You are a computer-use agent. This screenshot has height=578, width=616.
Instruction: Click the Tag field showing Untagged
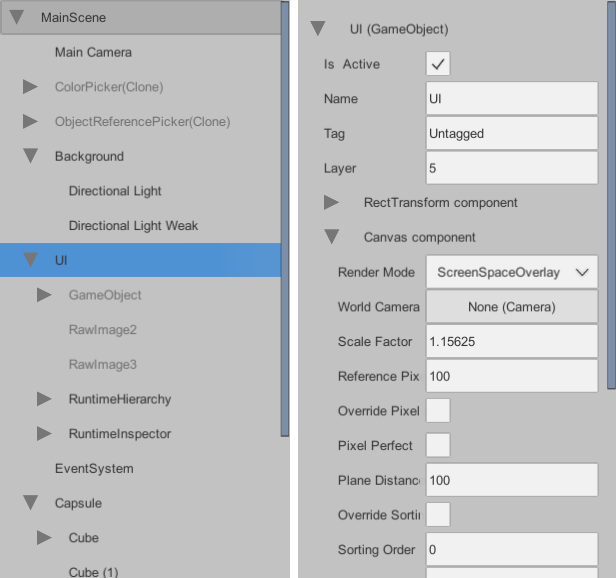pos(512,133)
